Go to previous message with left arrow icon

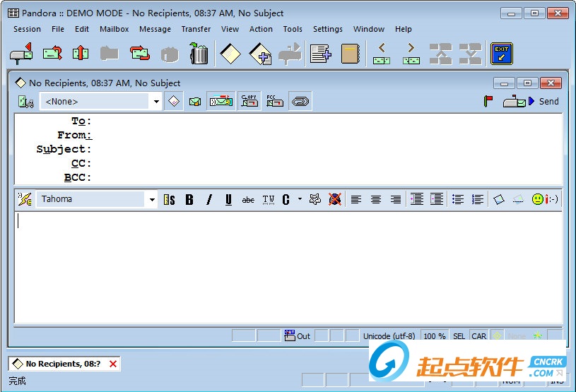point(382,54)
